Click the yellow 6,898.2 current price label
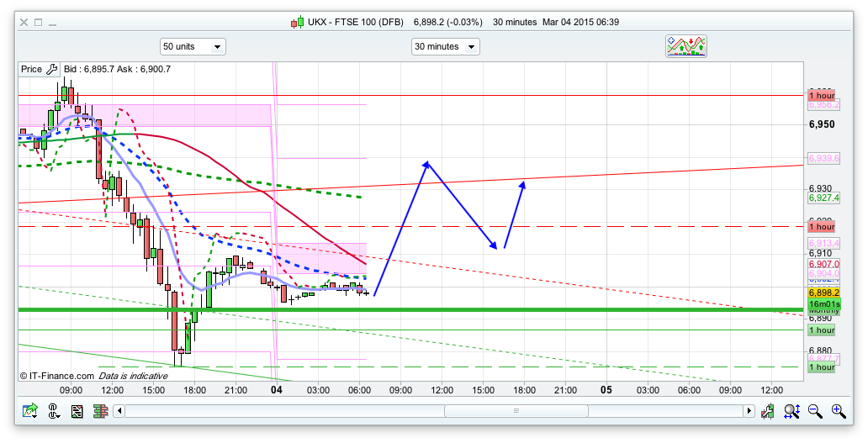 point(821,293)
